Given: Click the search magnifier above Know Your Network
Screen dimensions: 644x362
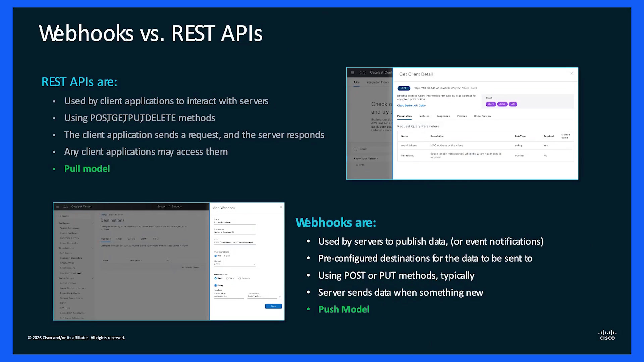Looking at the screenshot, I should pos(355,149).
